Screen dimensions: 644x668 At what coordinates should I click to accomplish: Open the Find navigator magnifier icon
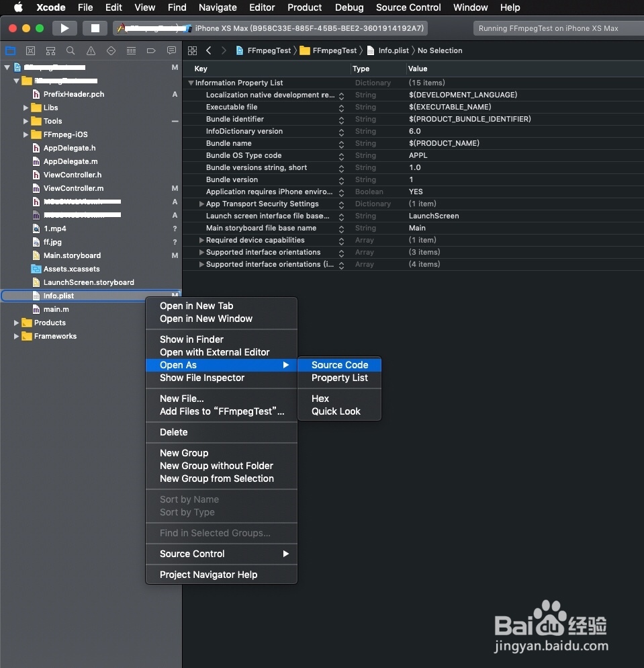[x=71, y=50]
